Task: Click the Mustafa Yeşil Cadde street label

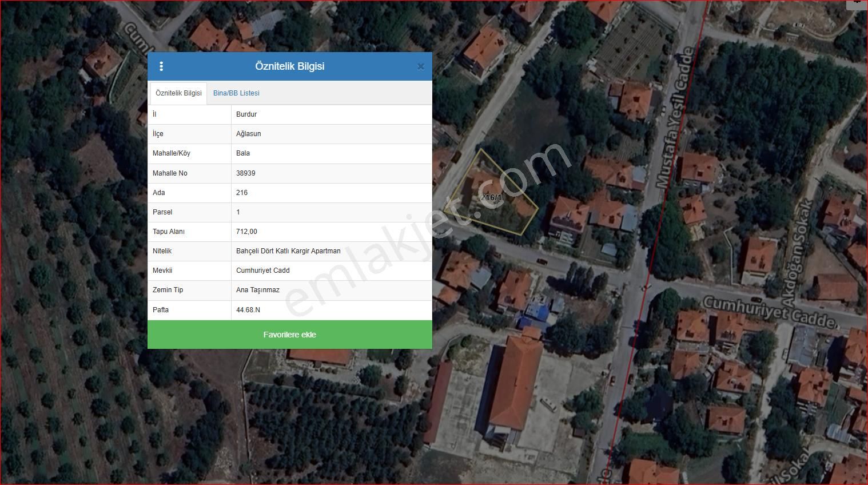Action: point(676,117)
